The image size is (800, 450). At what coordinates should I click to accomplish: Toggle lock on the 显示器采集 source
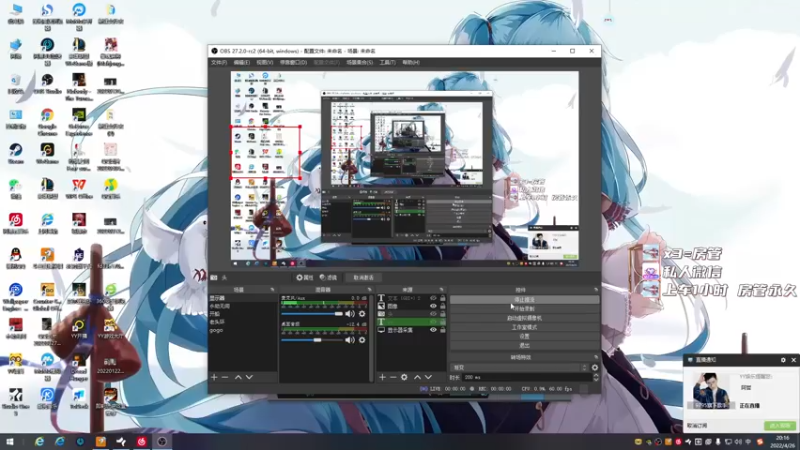point(442,330)
